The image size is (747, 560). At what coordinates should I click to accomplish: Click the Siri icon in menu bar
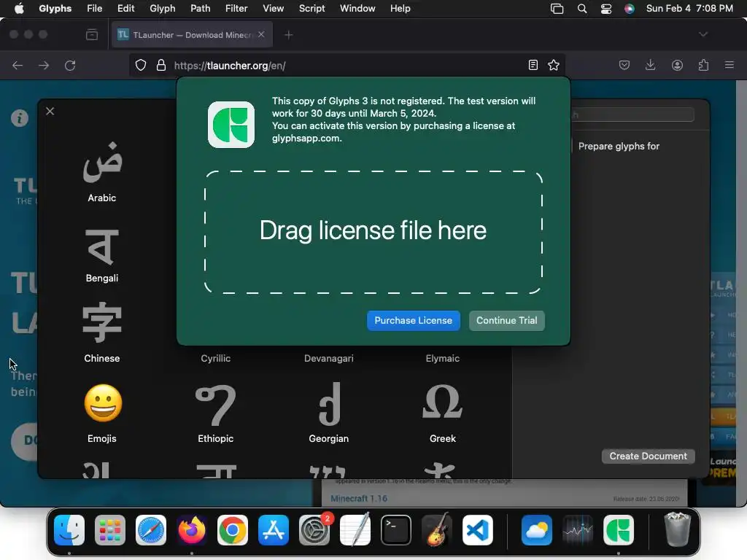[x=630, y=9]
